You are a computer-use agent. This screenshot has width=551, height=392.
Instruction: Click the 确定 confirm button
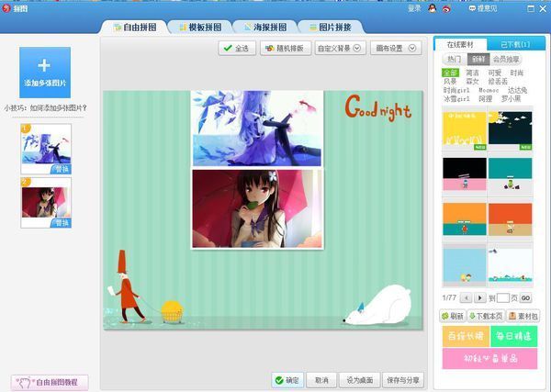tap(287, 380)
